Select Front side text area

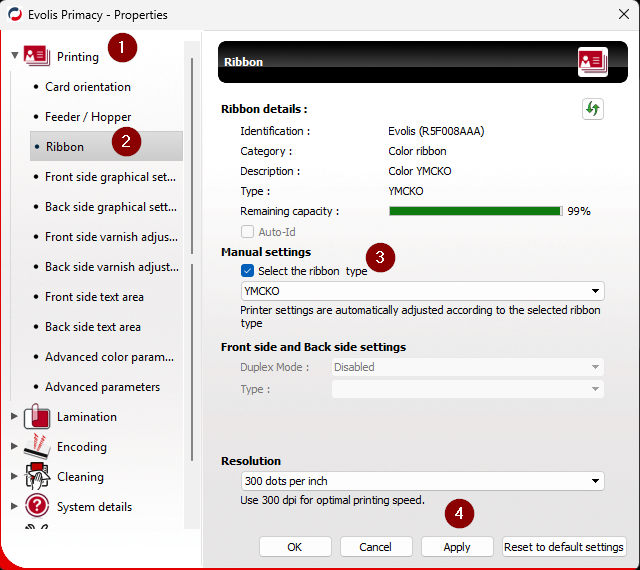point(94,297)
